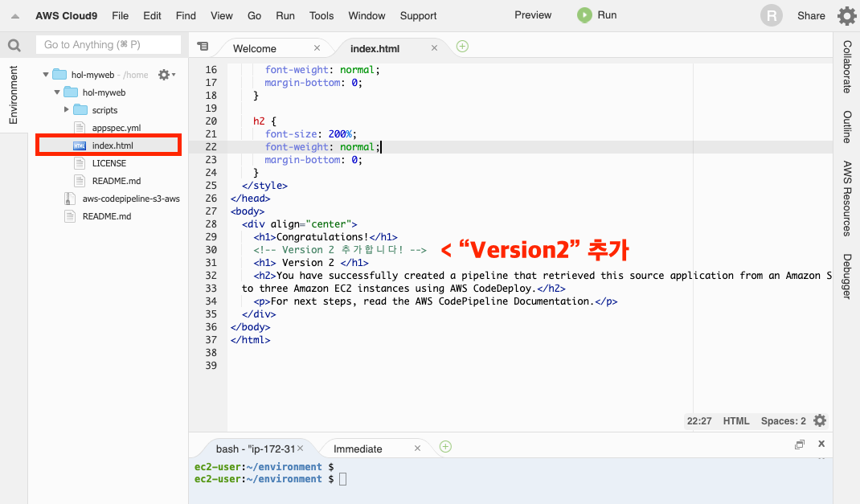Close the Immediate tab

(417, 449)
